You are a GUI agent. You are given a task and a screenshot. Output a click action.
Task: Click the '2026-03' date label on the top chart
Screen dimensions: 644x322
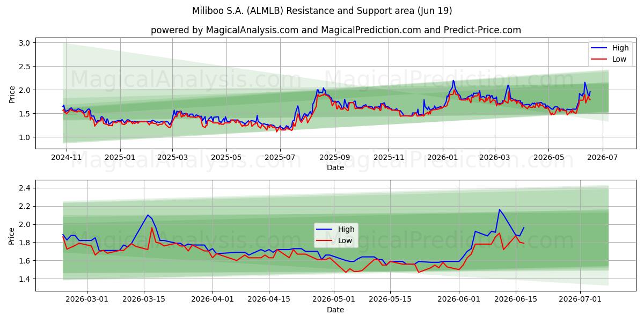(494, 158)
